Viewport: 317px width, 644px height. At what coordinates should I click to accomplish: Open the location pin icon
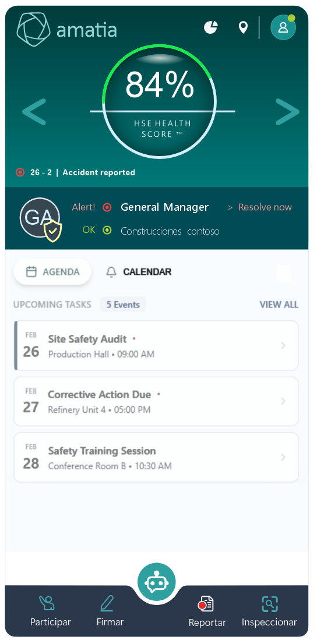point(244,27)
